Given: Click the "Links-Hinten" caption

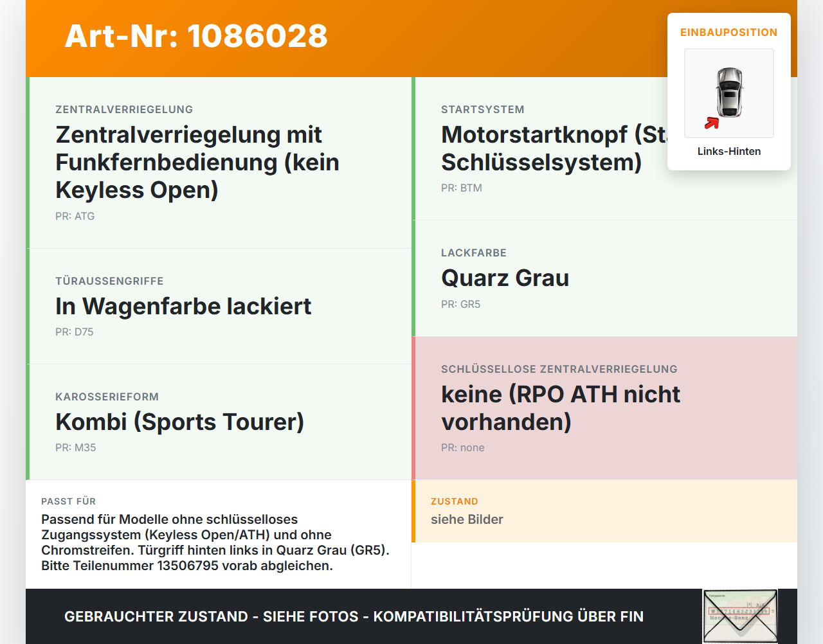Looking at the screenshot, I should coord(729,151).
